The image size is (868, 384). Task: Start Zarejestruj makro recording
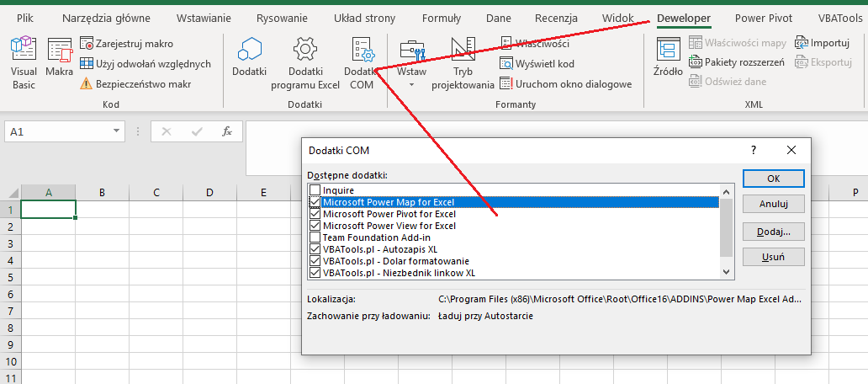coord(127,43)
